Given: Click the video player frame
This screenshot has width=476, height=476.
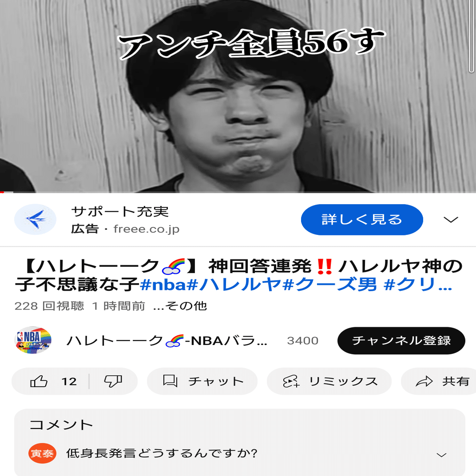Looking at the screenshot, I should [238, 96].
